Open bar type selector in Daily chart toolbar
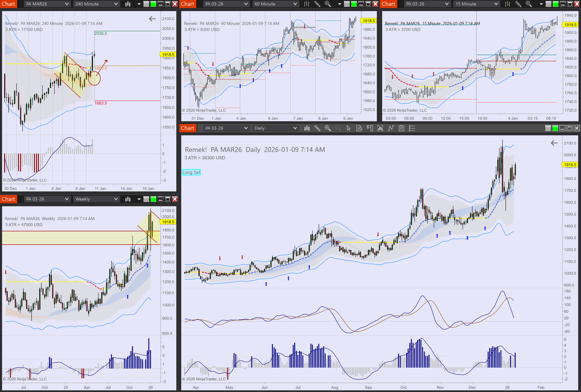 (x=307, y=128)
